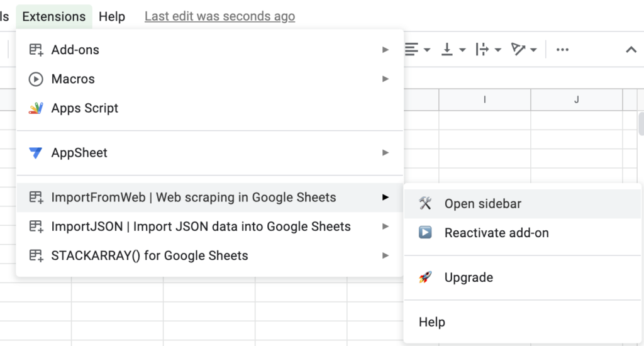Viewport: 644px width, 346px height.
Task: Open the Help menu in menu bar
Action: [x=112, y=16]
